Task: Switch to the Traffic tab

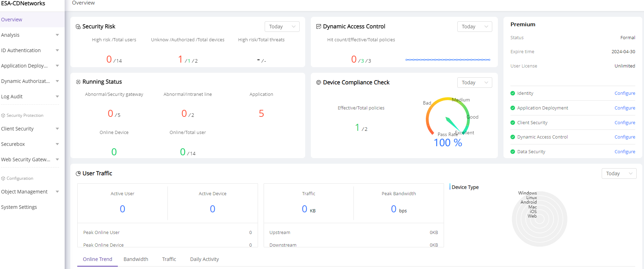Action: pos(169,259)
